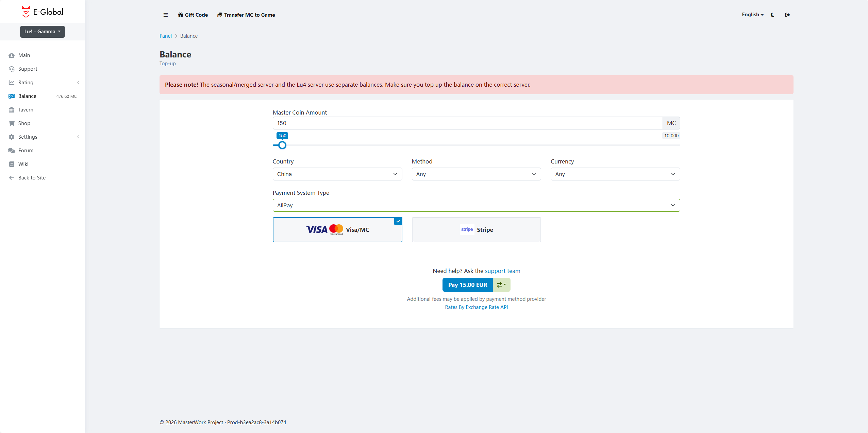This screenshot has height=433, width=868.
Task: Click the Master Coin Amount input field
Action: pyautogui.click(x=468, y=123)
